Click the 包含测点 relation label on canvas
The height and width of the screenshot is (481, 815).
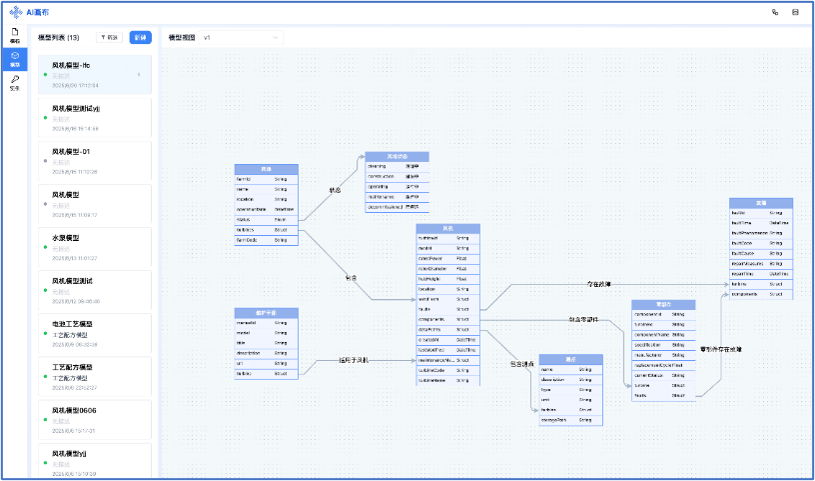(516, 363)
